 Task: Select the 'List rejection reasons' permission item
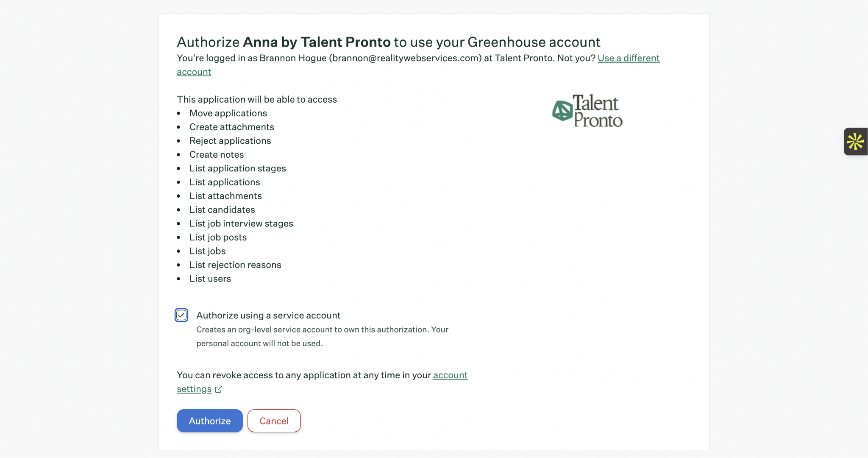pos(235,265)
